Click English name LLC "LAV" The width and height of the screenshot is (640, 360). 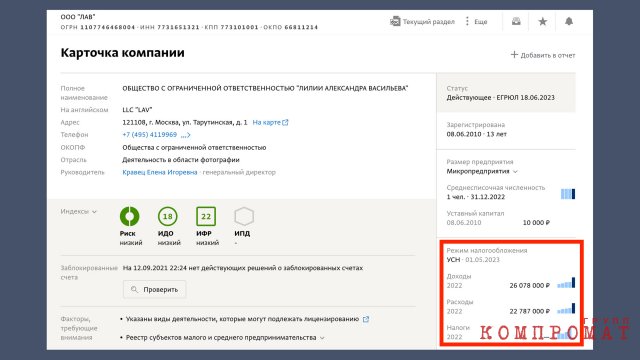point(137,110)
